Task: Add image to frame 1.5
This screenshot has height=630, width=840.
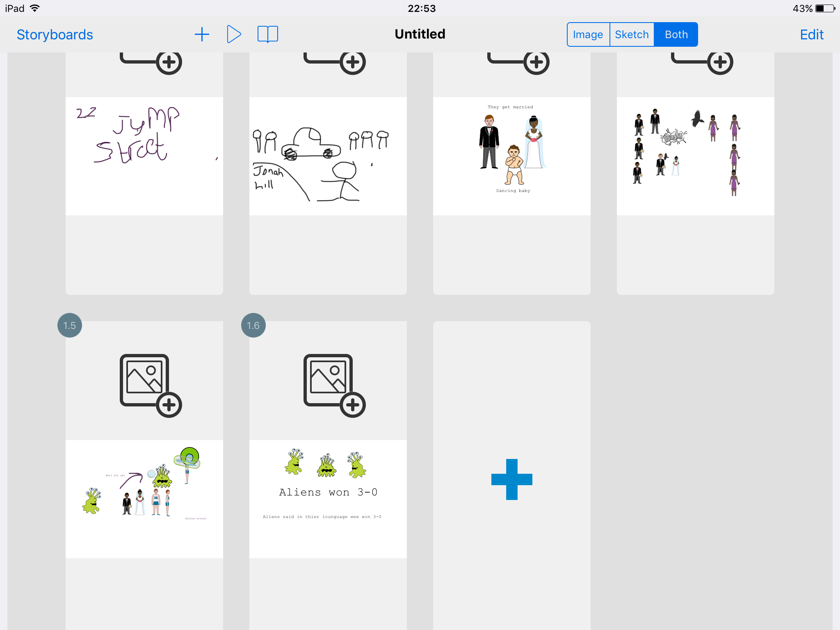Action: (x=151, y=386)
